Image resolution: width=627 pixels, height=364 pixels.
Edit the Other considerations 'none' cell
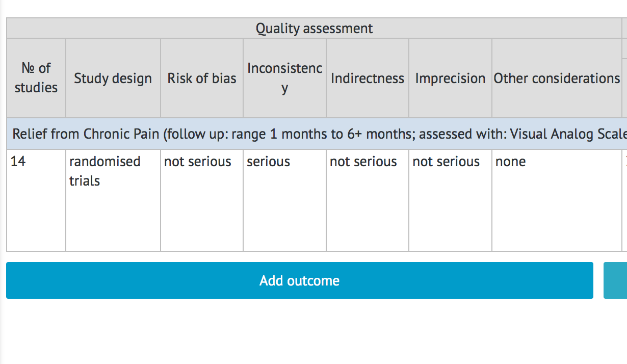coord(557,200)
